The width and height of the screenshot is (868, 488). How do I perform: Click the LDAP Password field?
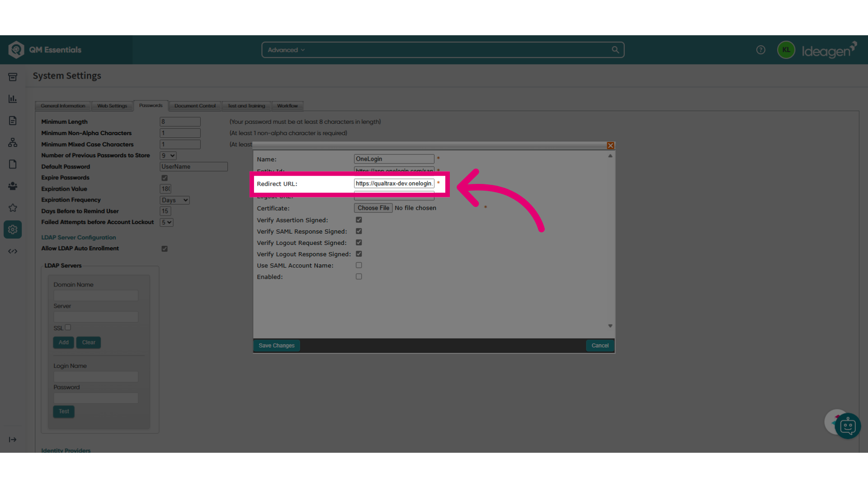(96, 398)
